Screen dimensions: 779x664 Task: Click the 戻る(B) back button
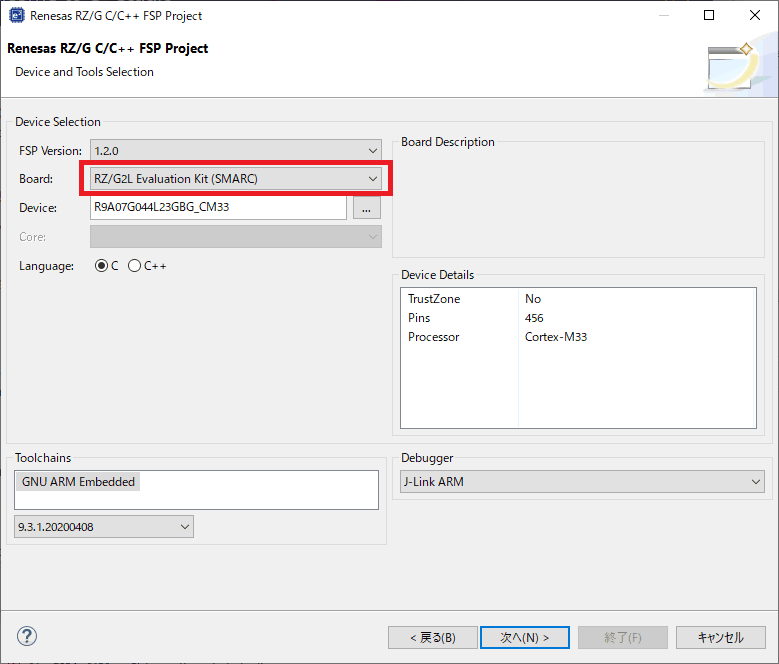pyautogui.click(x=433, y=637)
